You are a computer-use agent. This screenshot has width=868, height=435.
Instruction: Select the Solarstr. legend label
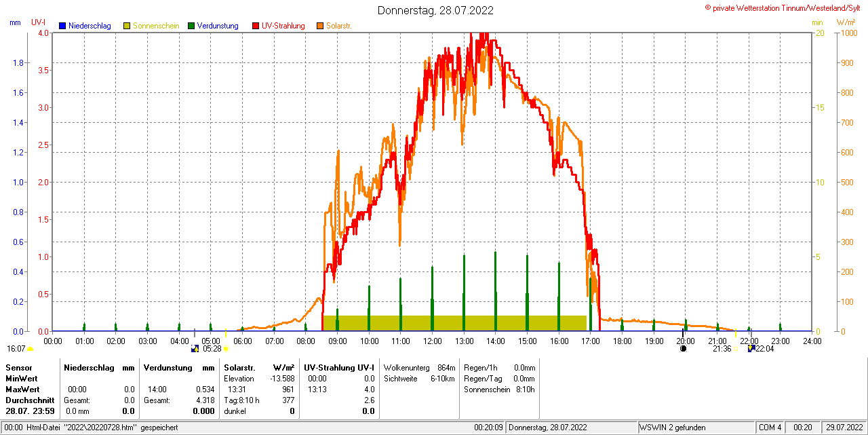coord(339,26)
